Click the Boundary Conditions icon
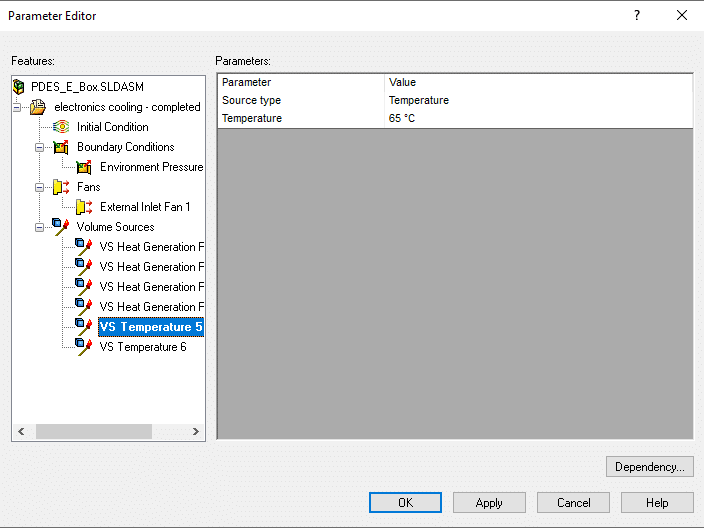Screen dimensions: 704x528 point(61,147)
